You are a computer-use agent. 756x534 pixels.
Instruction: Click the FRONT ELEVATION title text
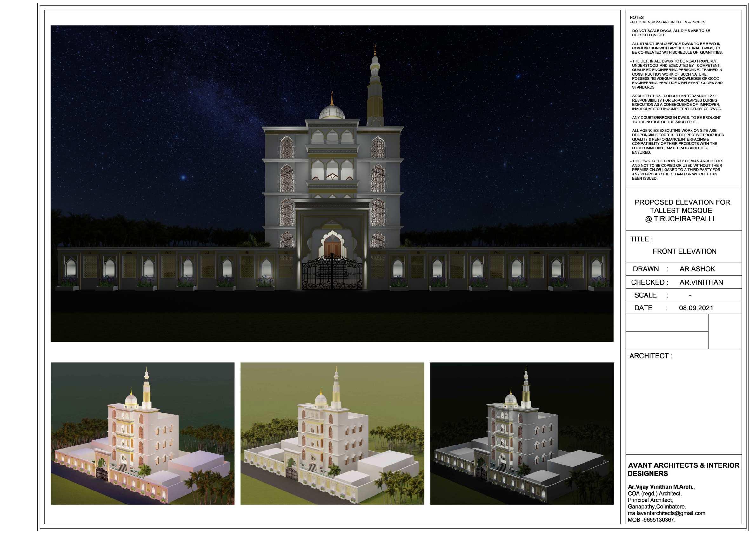point(684,251)
